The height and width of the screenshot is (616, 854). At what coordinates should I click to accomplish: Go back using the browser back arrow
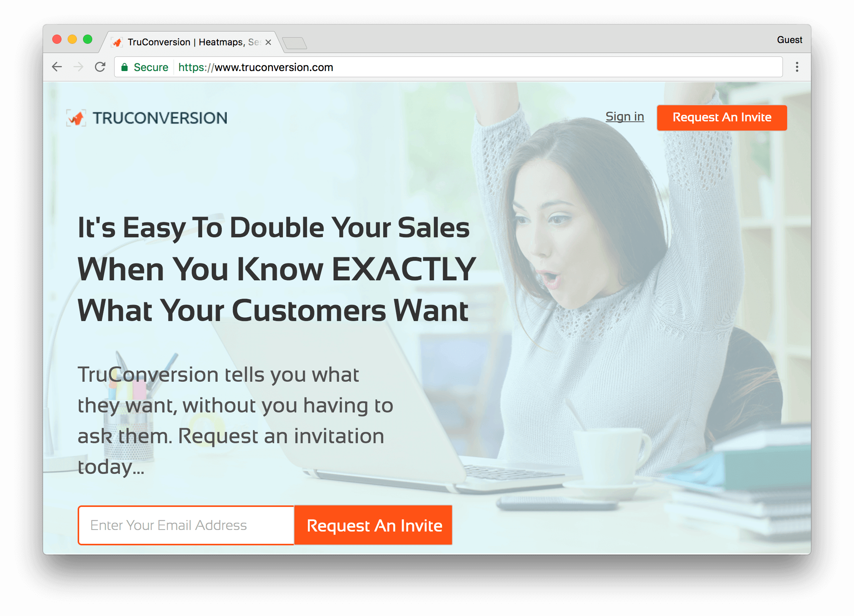(x=57, y=67)
